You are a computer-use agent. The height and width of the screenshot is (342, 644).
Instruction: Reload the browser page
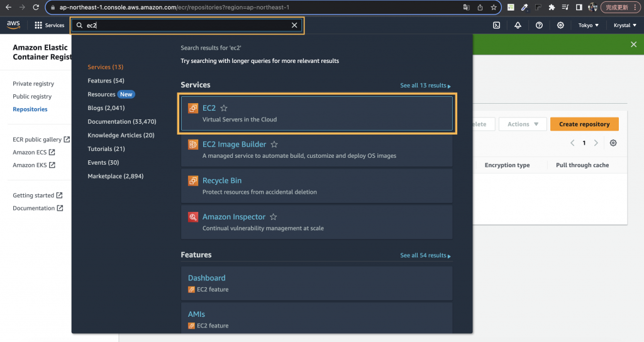36,8
